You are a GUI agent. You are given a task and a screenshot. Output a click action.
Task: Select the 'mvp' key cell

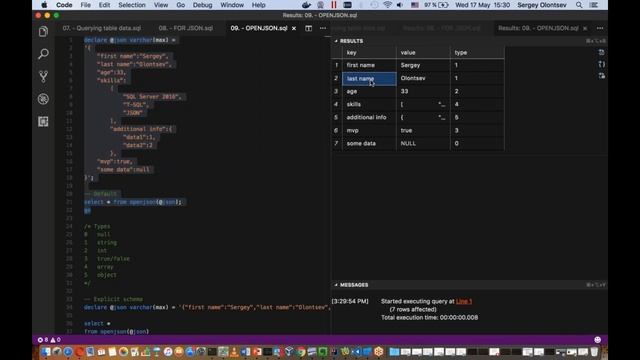coord(369,130)
